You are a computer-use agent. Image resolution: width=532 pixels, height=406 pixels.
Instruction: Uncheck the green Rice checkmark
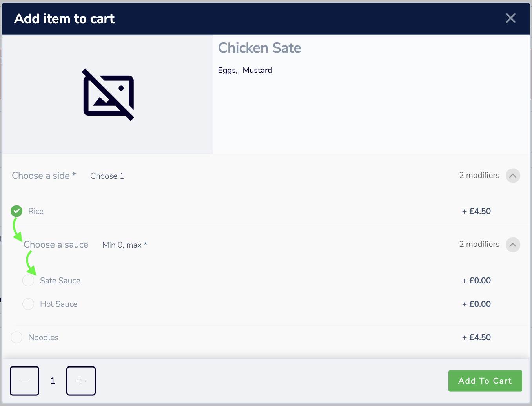point(16,211)
